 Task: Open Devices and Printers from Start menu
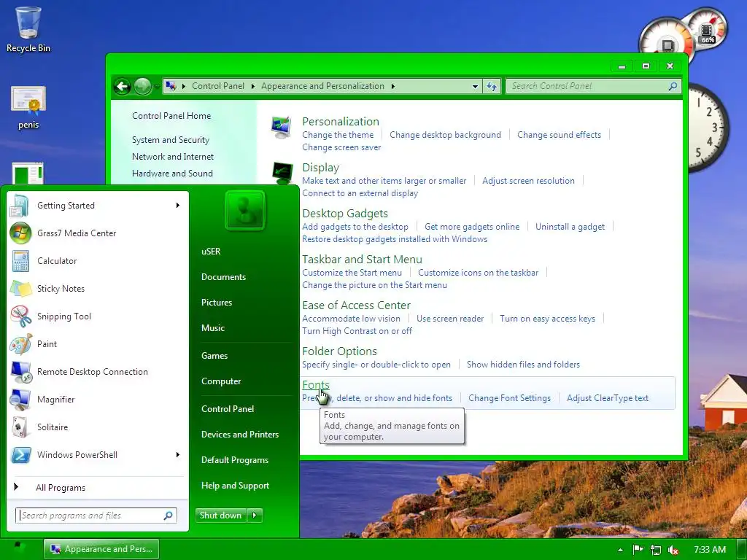240,435
